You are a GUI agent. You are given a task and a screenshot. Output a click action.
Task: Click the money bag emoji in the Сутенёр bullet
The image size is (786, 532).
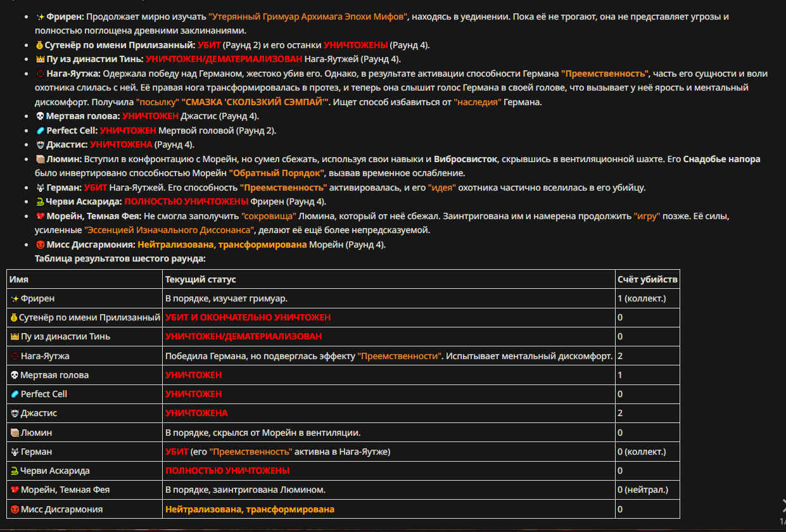tap(40, 45)
